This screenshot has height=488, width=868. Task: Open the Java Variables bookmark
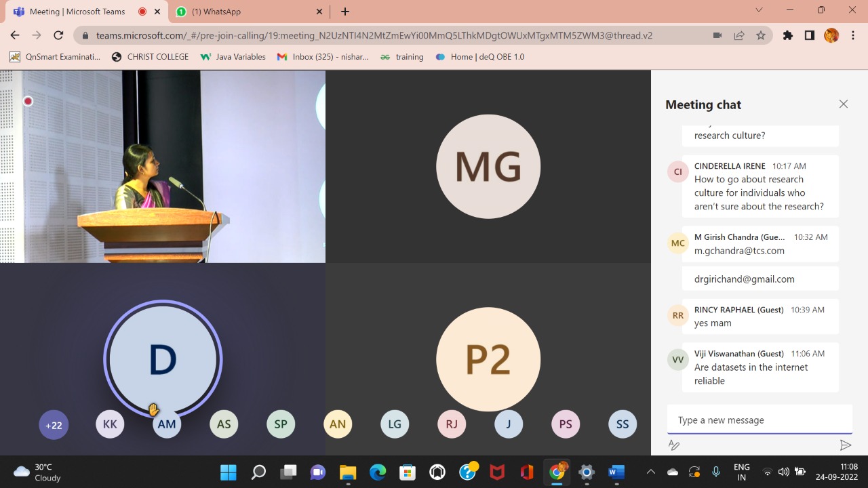233,57
